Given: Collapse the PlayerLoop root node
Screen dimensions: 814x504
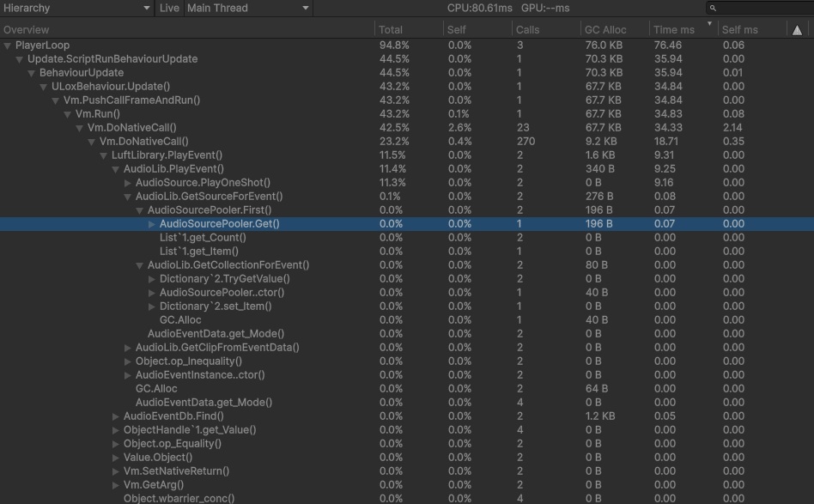Looking at the screenshot, I should point(8,45).
